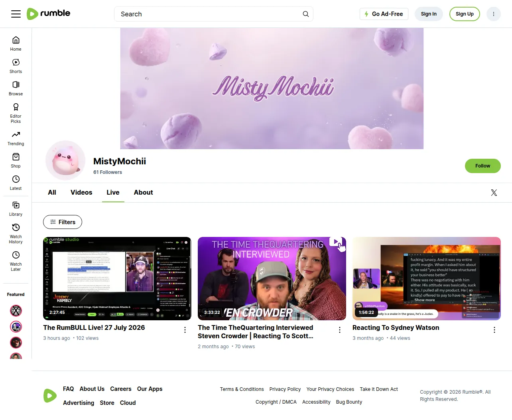
Task: Click the Go Ad-Free button
Action: [384, 14]
